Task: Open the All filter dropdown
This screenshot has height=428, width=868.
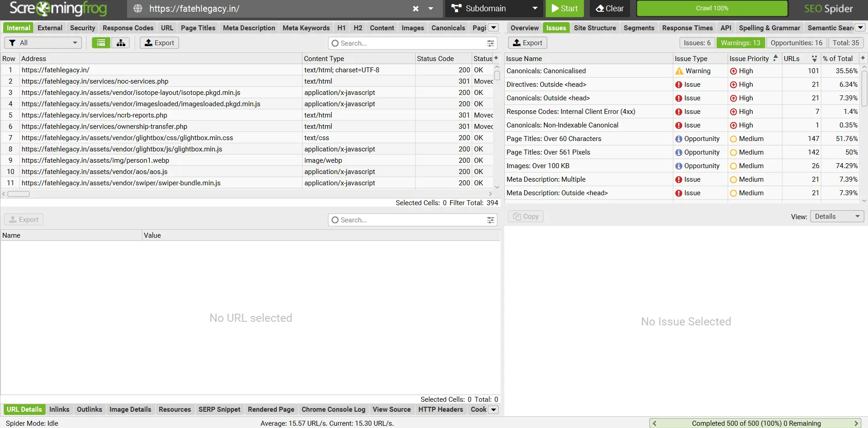Action: 43,43
